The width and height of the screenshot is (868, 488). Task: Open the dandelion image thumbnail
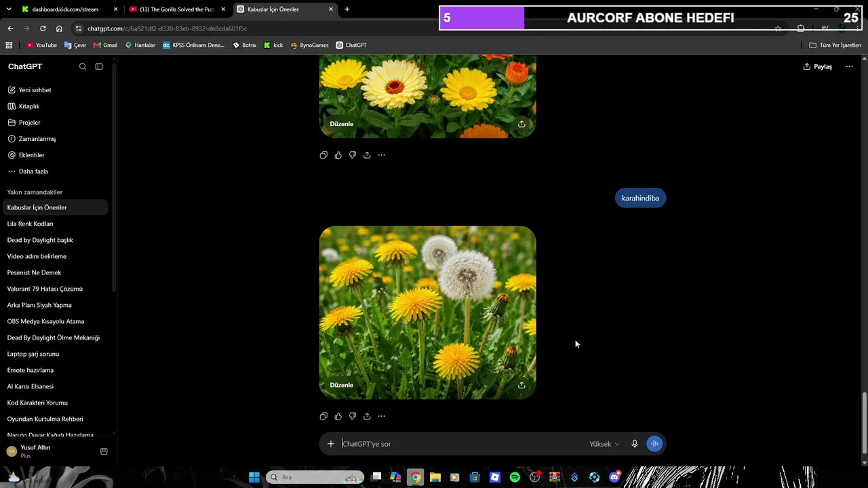click(428, 312)
